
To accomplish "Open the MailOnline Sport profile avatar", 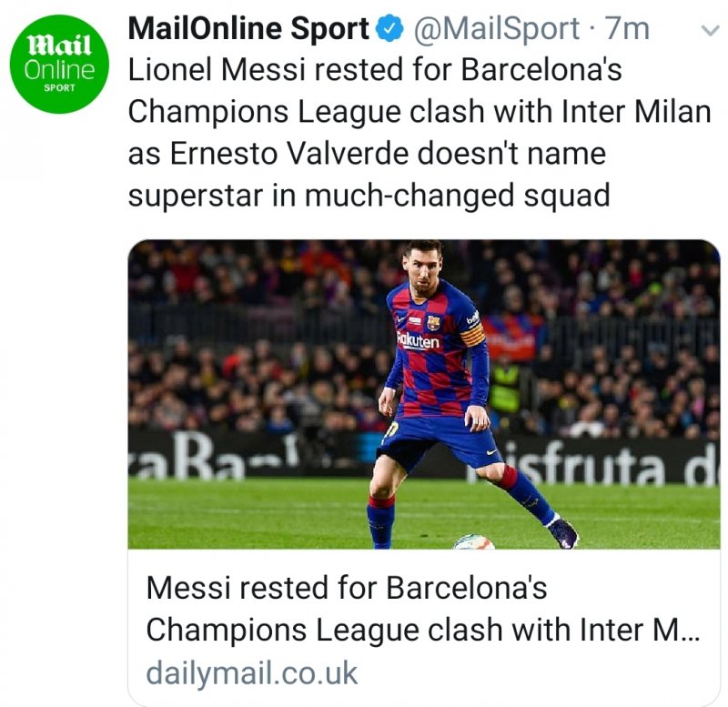I will 62,66.
